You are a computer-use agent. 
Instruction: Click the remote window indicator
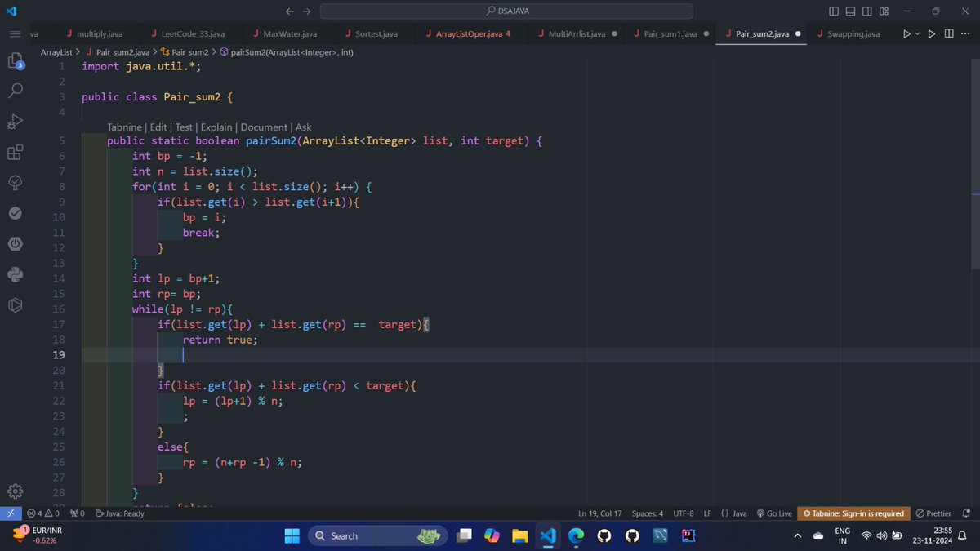[x=10, y=513]
